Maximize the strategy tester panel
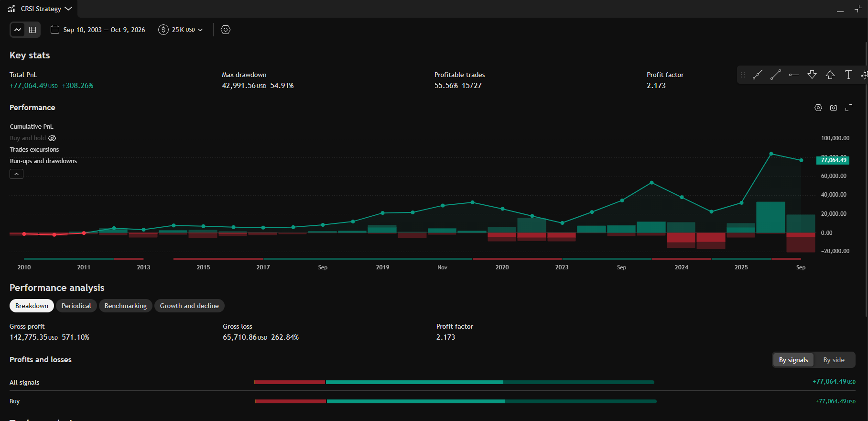This screenshot has width=868, height=421. [858, 9]
